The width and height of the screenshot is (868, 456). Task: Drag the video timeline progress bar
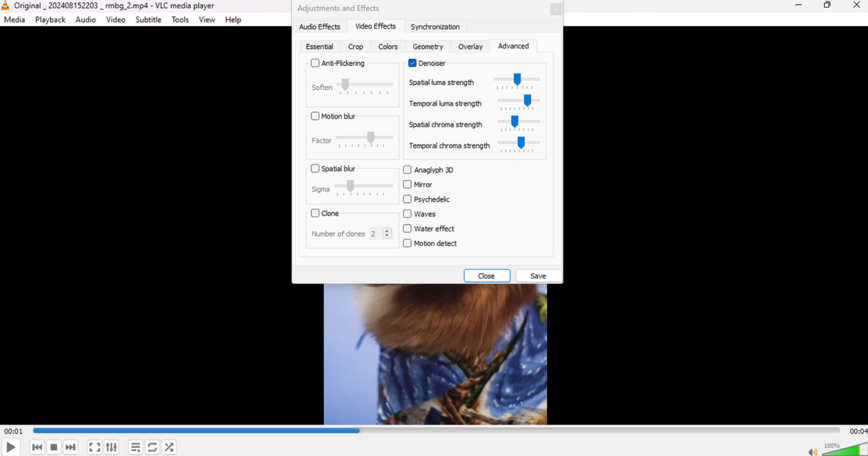tap(359, 429)
